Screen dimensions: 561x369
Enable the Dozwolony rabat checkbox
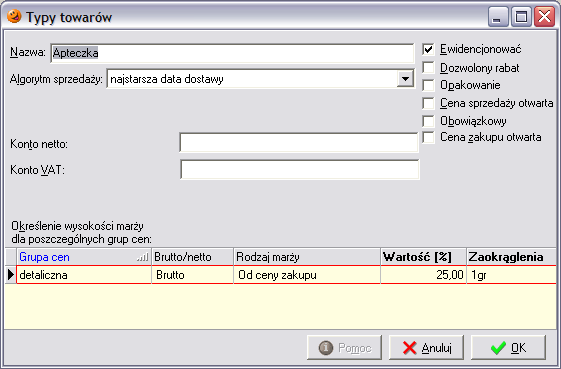[x=428, y=68]
